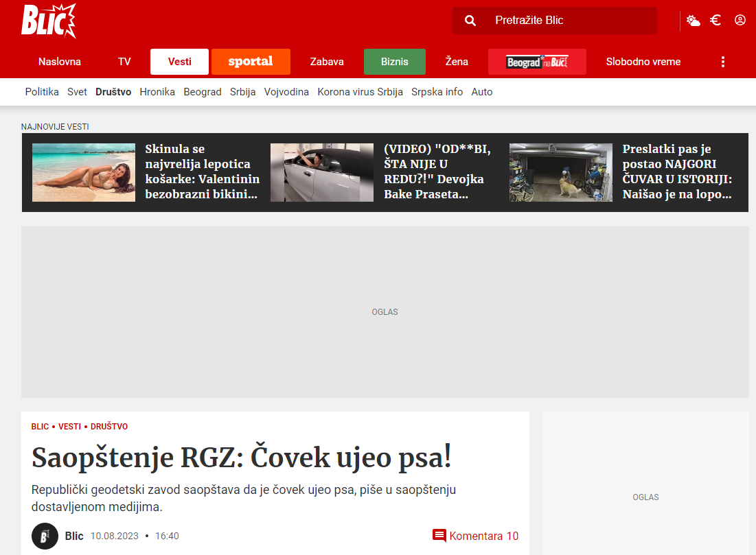Open the white car video thumbnail
756x555 pixels.
(x=322, y=172)
